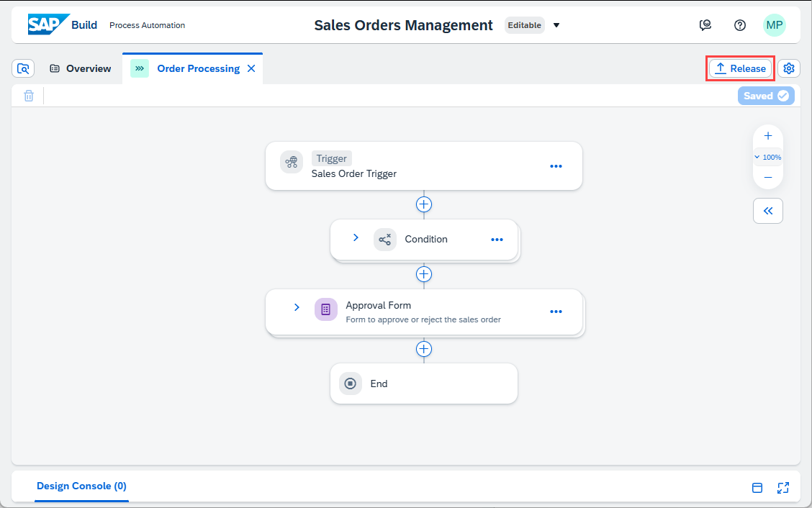Open the project version dropdown arrow beside Editable

[556, 25]
